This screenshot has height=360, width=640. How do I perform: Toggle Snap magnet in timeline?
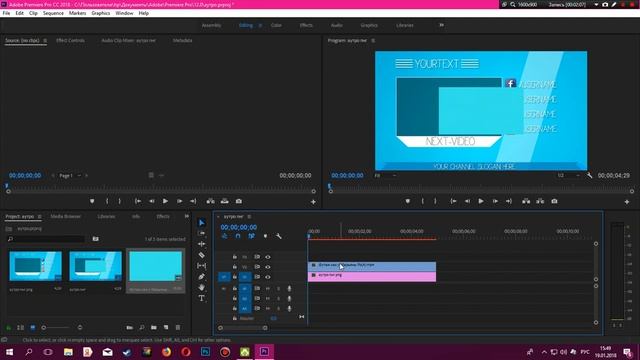click(x=238, y=236)
